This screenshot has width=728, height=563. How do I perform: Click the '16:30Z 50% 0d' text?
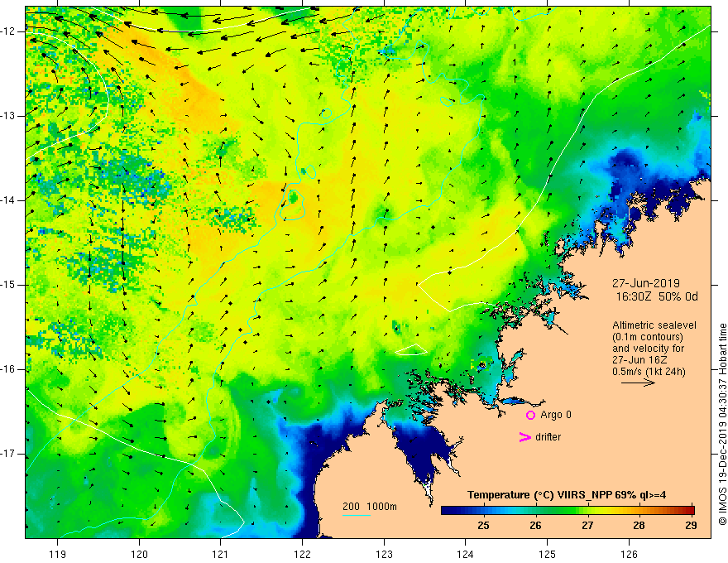pyautogui.click(x=657, y=297)
